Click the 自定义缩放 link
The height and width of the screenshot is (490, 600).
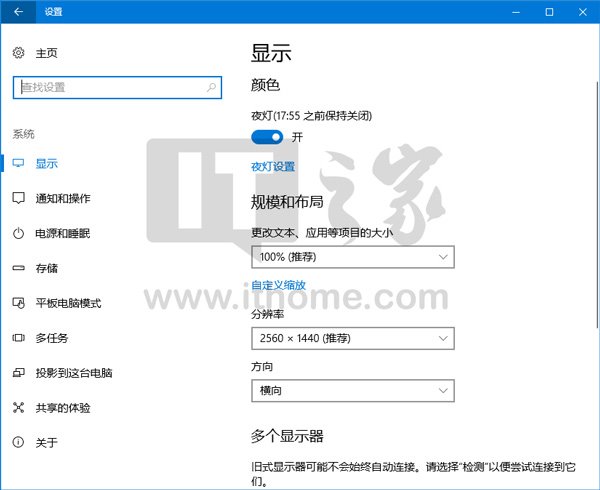coord(278,285)
